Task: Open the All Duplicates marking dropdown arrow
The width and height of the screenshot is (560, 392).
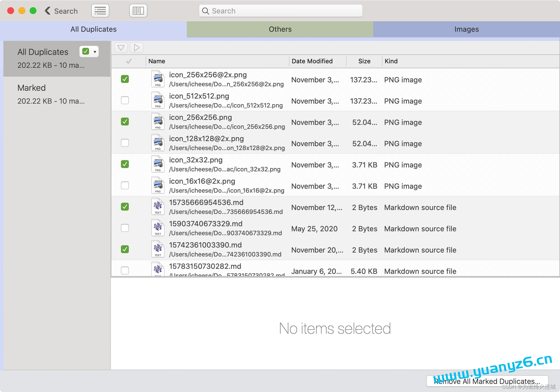Action: [95, 52]
